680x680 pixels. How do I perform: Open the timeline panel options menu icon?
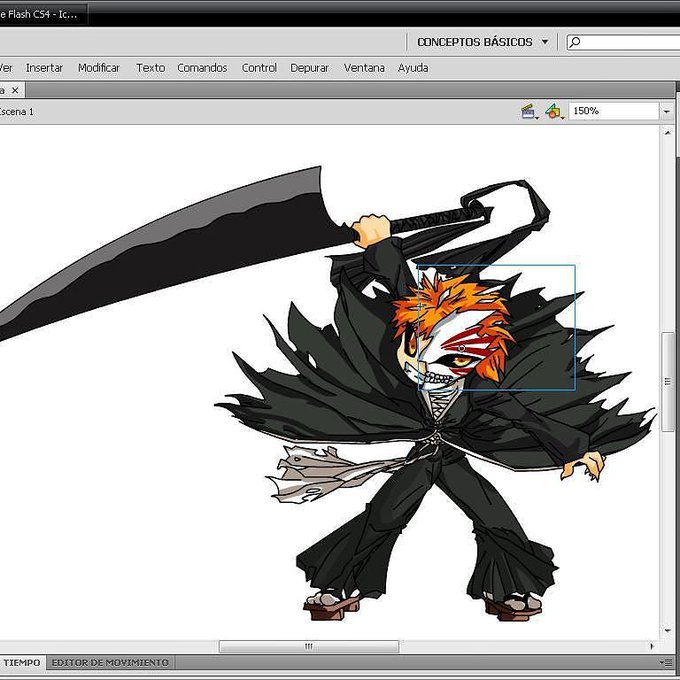click(665, 662)
